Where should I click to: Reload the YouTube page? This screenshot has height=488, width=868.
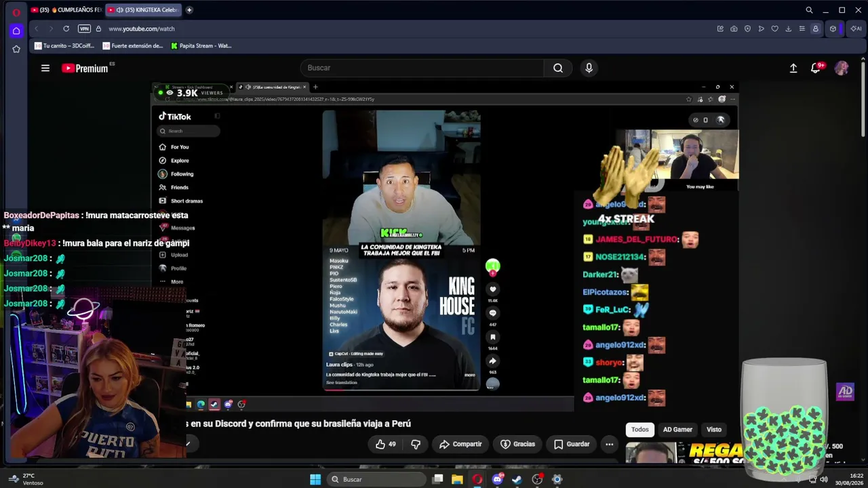coord(66,28)
